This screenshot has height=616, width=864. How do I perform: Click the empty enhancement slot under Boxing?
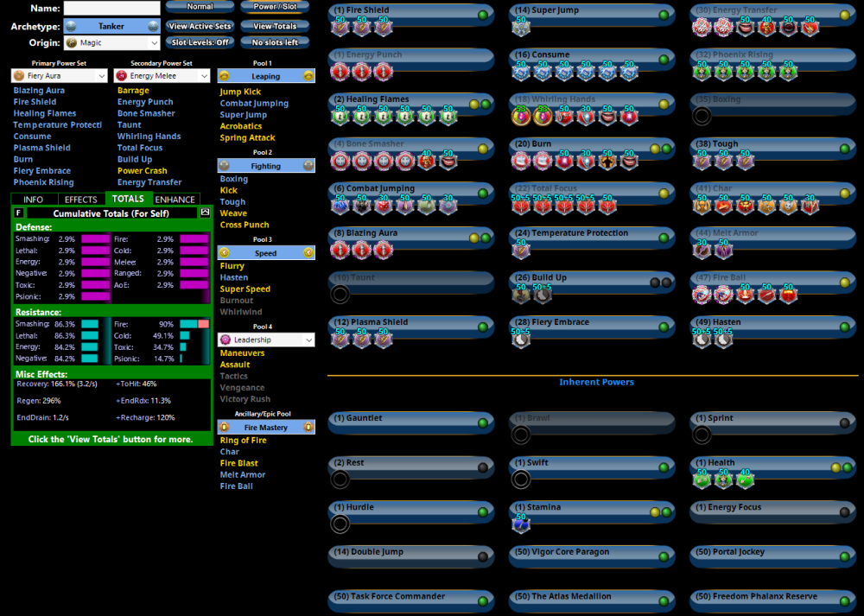pyautogui.click(x=702, y=117)
